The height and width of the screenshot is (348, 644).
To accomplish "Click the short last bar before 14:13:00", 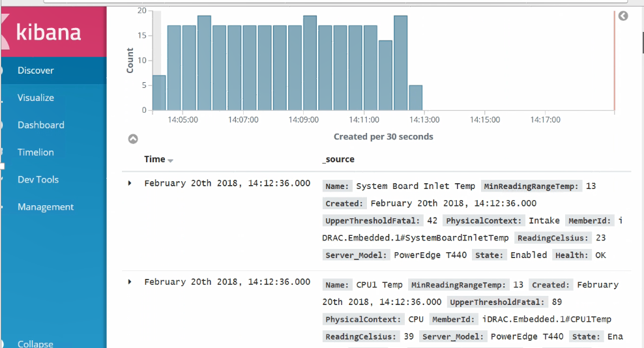I will click(x=415, y=98).
